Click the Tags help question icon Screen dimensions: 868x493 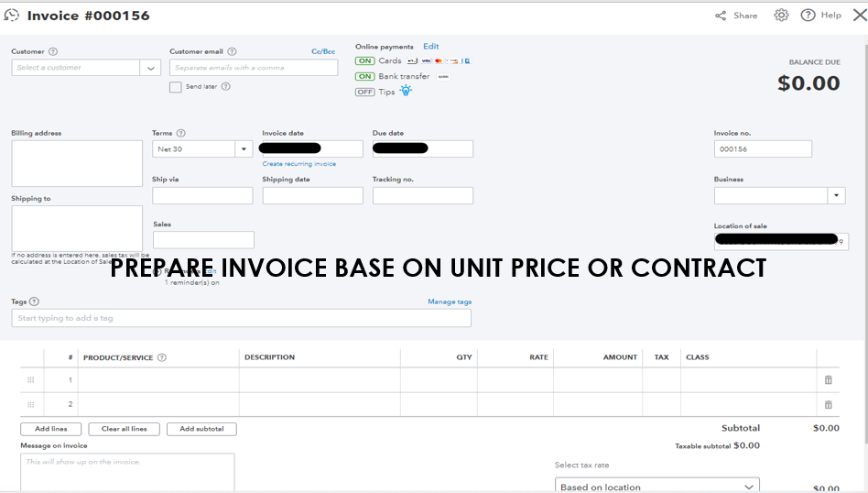point(34,301)
